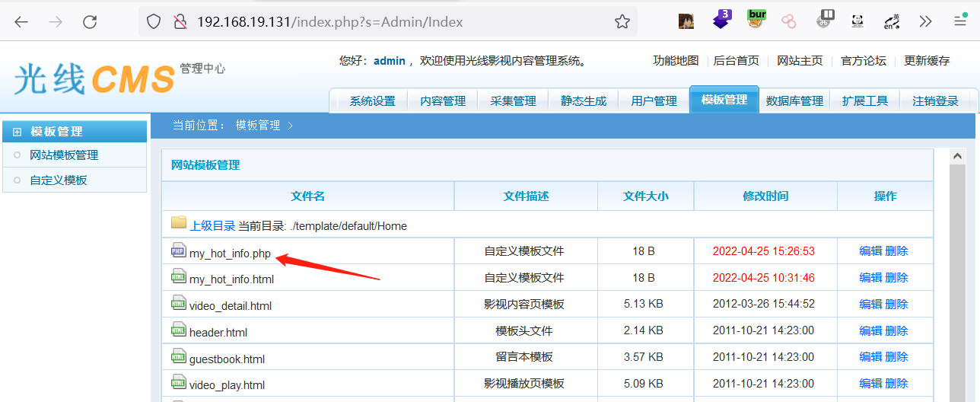
Task: Delete my_hot_info.php via 删除
Action: point(896,251)
